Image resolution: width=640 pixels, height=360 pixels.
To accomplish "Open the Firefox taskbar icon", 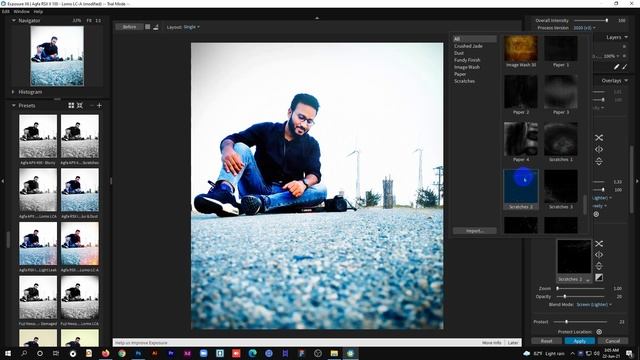I will pos(105,353).
